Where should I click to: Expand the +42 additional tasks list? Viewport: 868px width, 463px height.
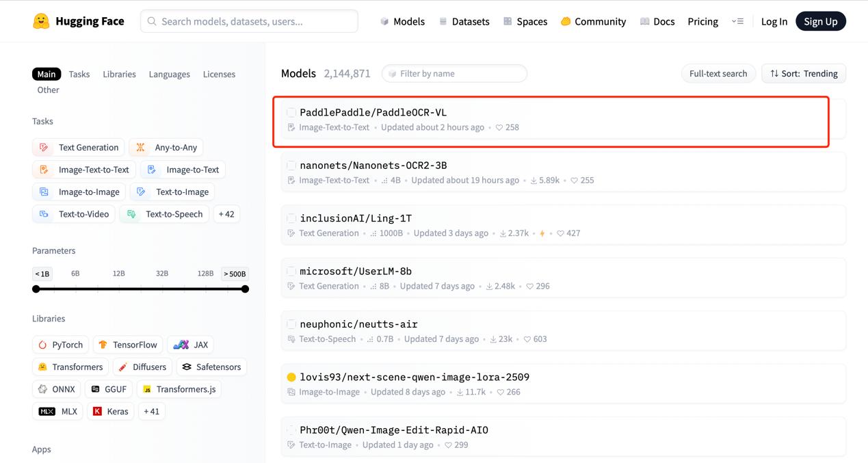point(226,213)
